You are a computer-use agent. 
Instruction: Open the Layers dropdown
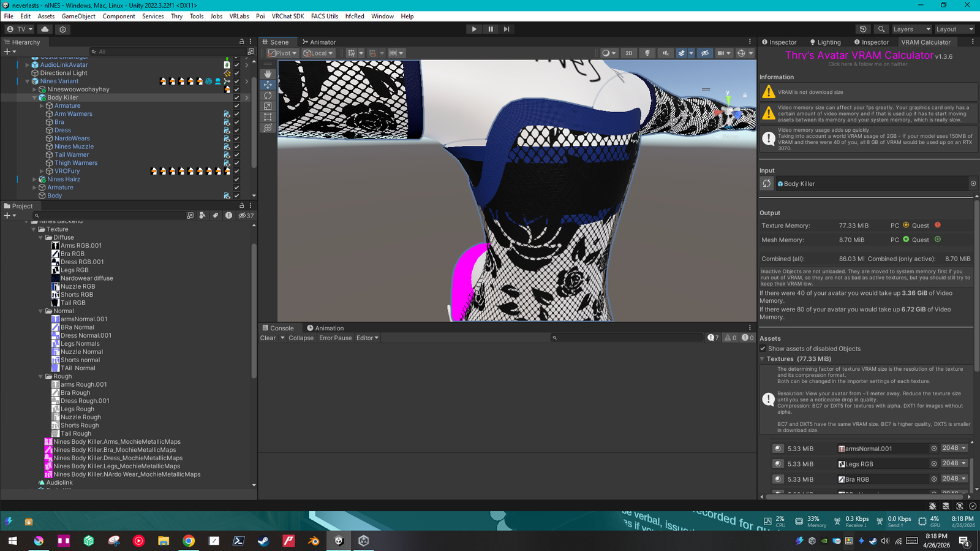click(x=911, y=29)
